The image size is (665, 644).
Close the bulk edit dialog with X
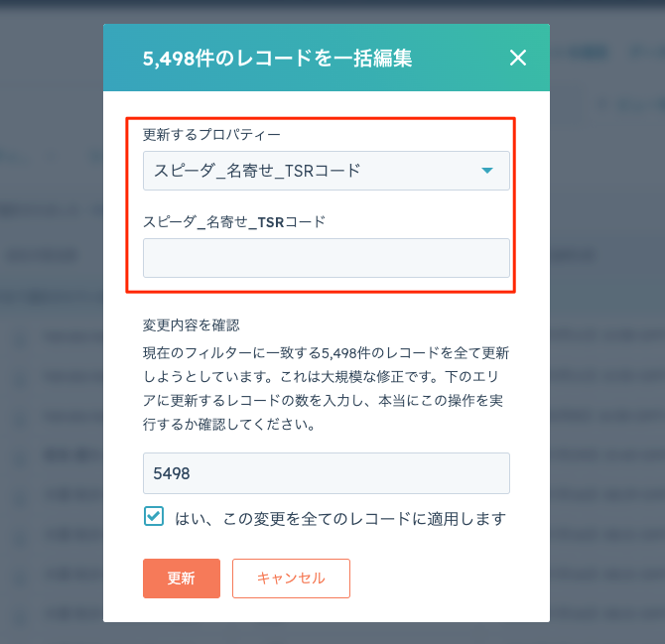517,58
